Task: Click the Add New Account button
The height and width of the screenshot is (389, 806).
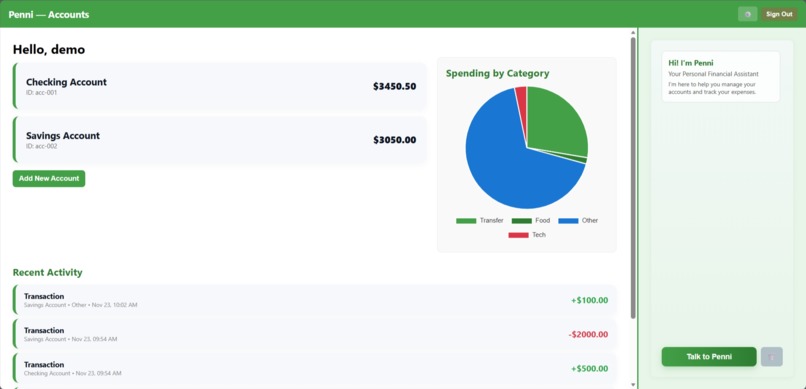Action: [49, 178]
